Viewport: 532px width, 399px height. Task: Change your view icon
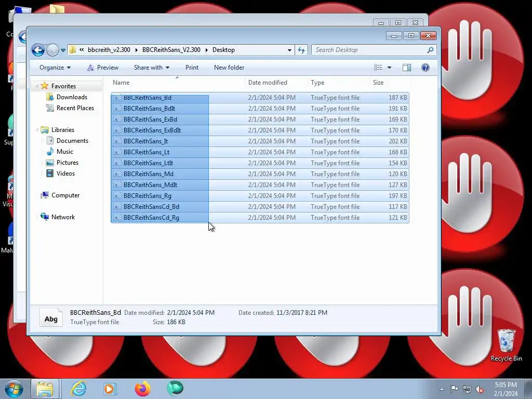(x=378, y=68)
